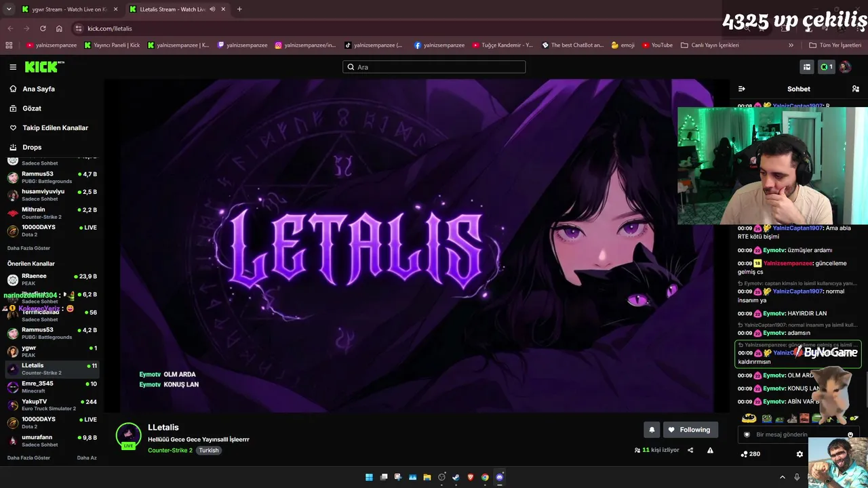This screenshot has height=488, width=868.
Task: Show more bookmarks with the chevron
Action: (x=791, y=45)
